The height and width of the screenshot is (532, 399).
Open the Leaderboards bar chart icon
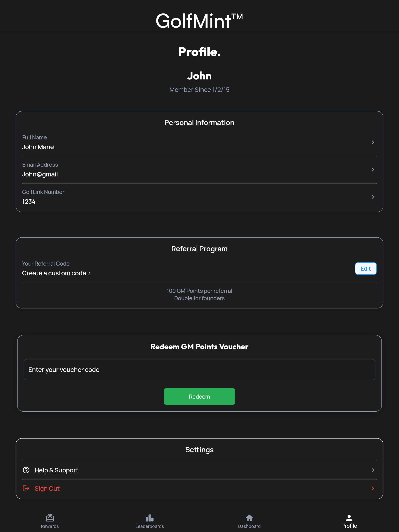[x=149, y=518]
